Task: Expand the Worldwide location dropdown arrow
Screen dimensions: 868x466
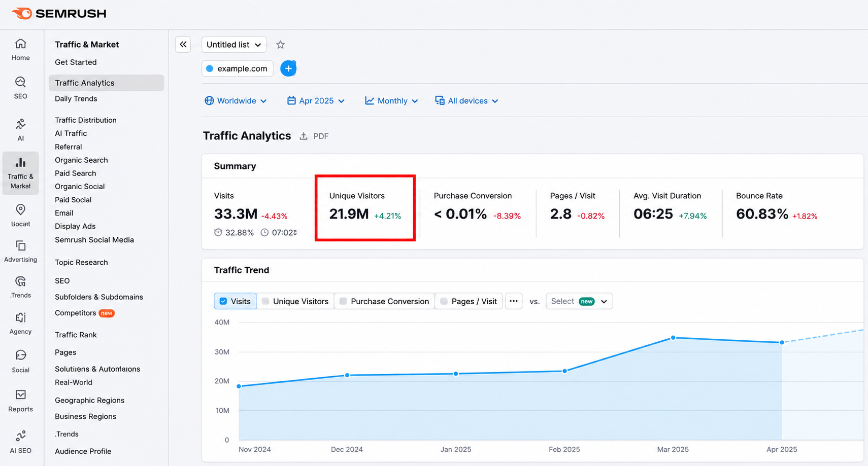Action: click(x=263, y=101)
